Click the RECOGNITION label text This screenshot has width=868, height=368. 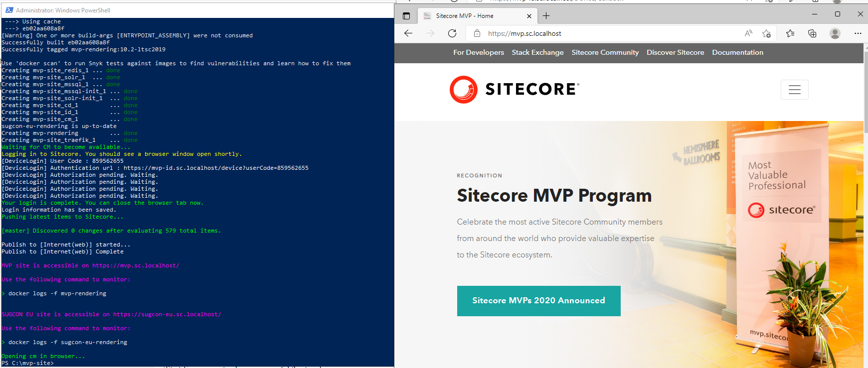[480, 176]
